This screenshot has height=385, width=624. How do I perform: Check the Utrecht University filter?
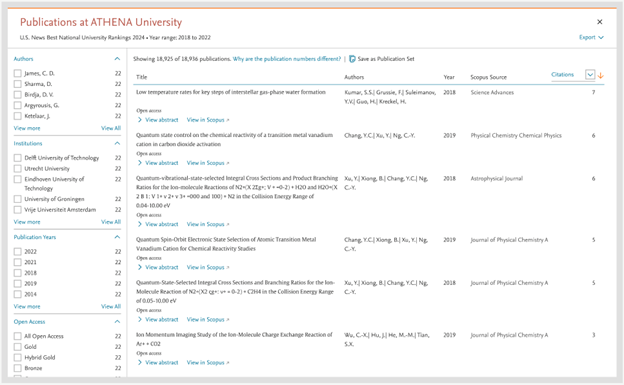18,169
